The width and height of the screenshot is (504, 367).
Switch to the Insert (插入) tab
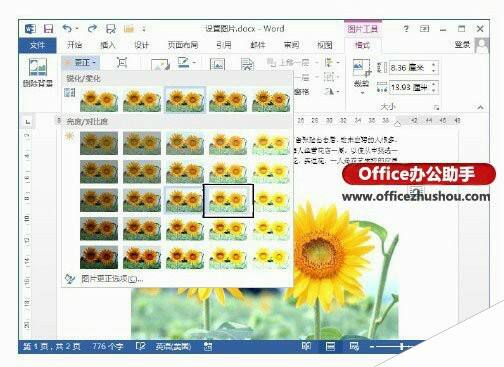click(108, 45)
